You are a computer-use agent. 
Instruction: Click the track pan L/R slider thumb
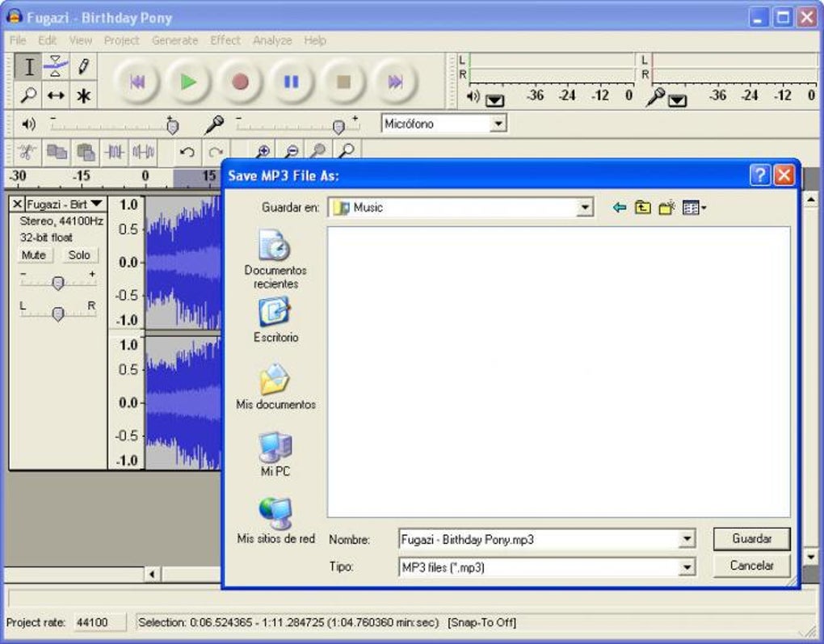point(58,314)
